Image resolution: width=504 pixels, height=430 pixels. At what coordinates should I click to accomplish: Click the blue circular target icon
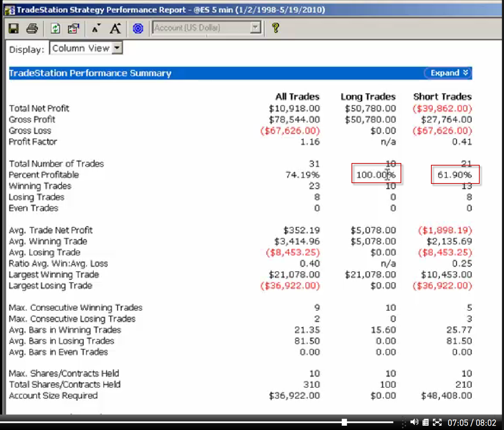click(x=138, y=28)
